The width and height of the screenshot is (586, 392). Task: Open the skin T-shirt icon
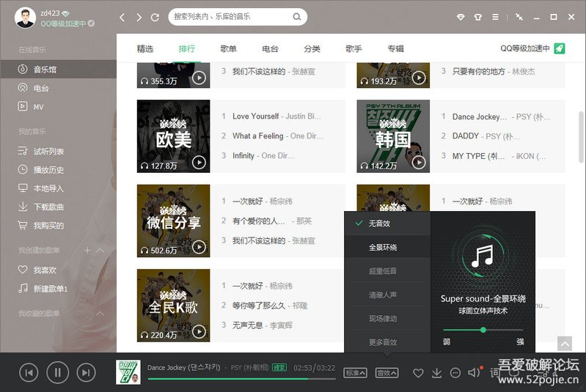tap(477, 17)
